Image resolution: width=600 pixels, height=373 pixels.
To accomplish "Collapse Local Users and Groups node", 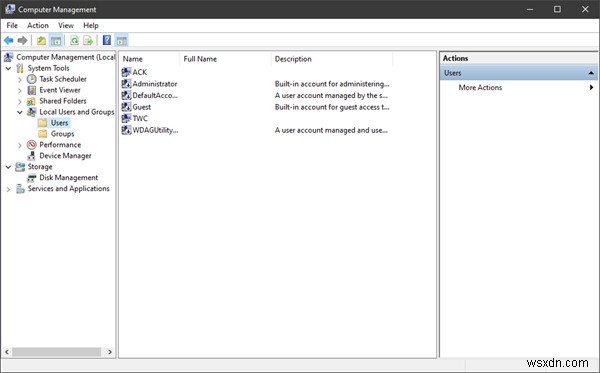I will (x=20, y=112).
